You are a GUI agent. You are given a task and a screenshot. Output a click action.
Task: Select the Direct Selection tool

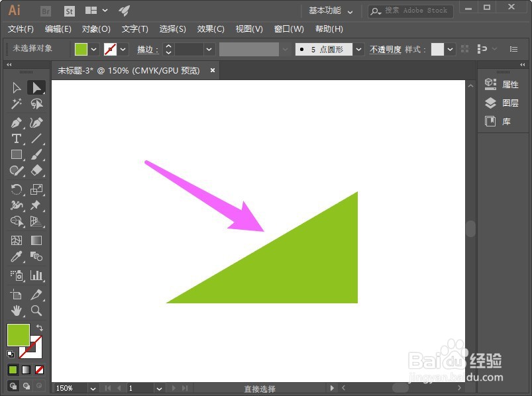click(x=36, y=88)
